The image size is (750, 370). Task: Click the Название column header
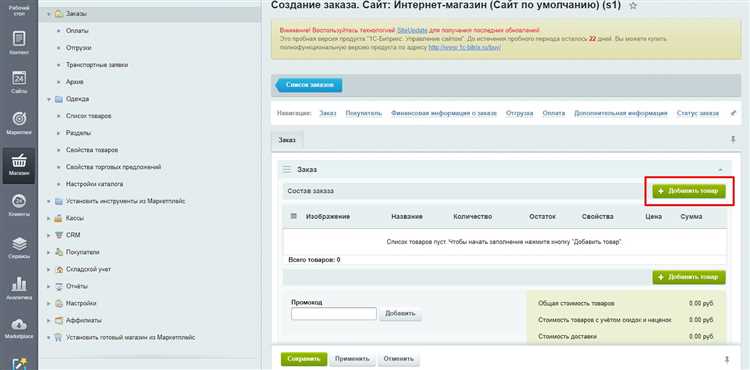(407, 217)
